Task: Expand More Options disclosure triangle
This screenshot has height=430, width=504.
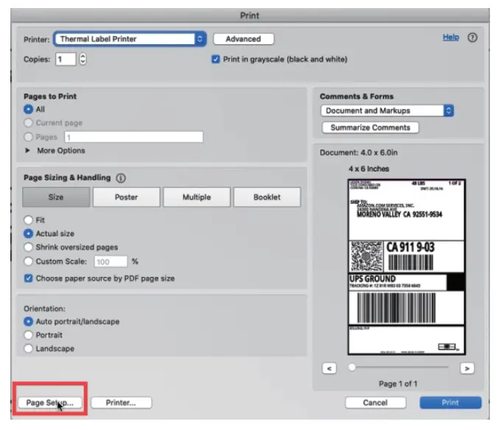Action: [28, 150]
